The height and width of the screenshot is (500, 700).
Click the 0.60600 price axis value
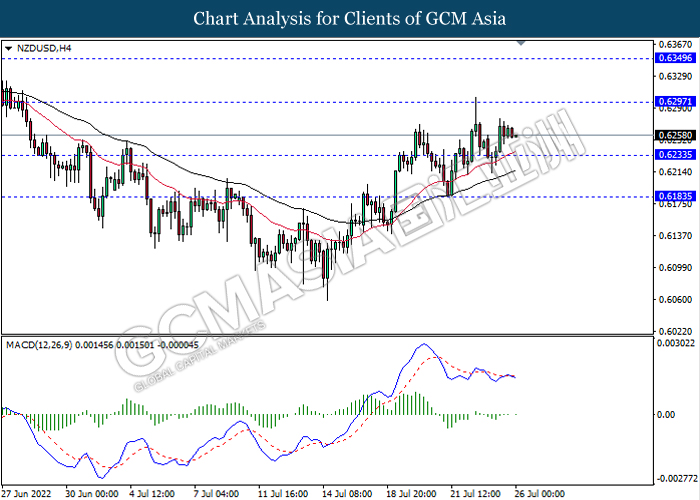pos(675,300)
